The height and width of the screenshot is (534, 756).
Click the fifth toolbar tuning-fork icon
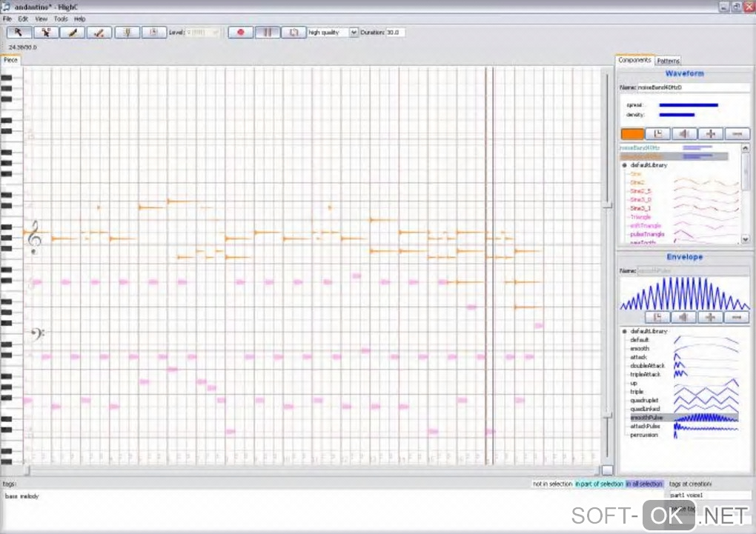[x=127, y=33]
